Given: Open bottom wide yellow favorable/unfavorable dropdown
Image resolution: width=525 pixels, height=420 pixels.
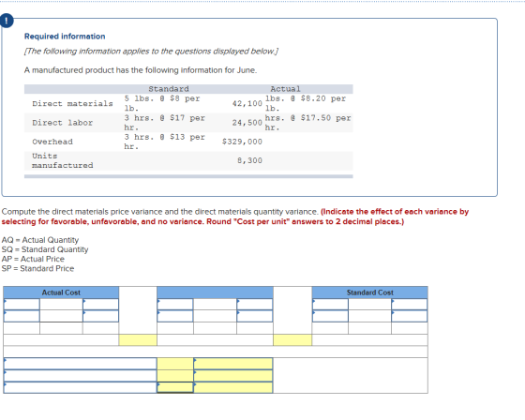Looking at the screenshot, I should tap(233, 387).
